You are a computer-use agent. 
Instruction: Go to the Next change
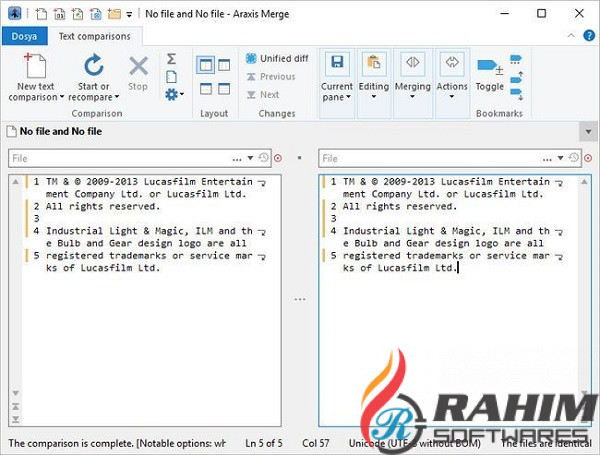pos(263,95)
